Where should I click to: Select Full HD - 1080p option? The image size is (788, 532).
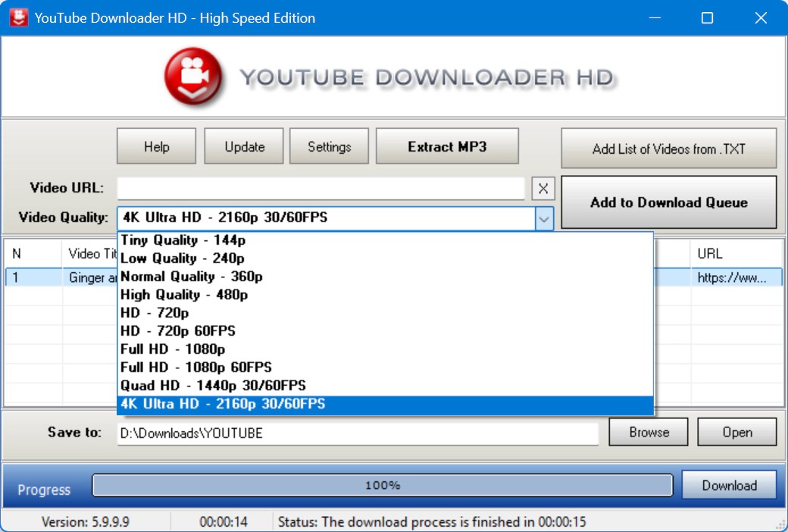tap(173, 349)
